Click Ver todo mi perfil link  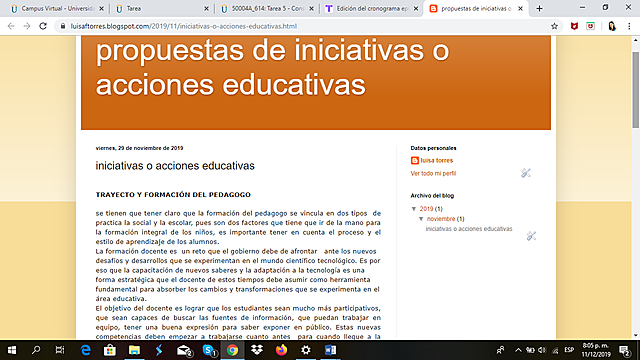(x=433, y=173)
